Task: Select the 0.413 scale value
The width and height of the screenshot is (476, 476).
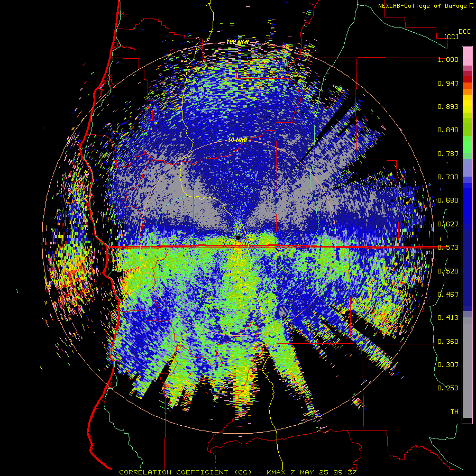Action: (448, 318)
